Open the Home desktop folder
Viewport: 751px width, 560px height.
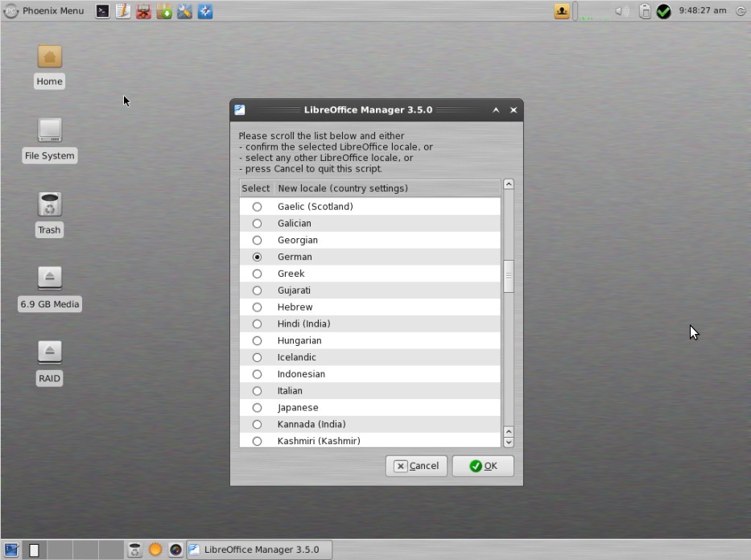49,67
